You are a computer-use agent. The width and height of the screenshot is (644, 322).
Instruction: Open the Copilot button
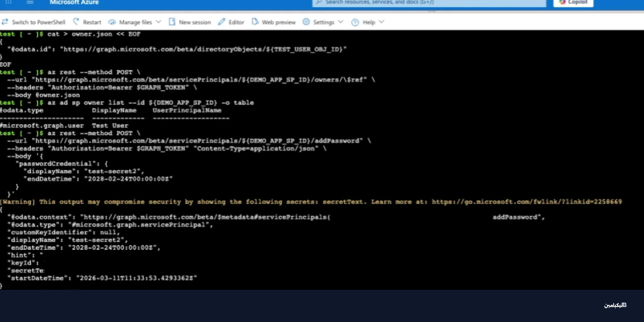(x=573, y=3)
